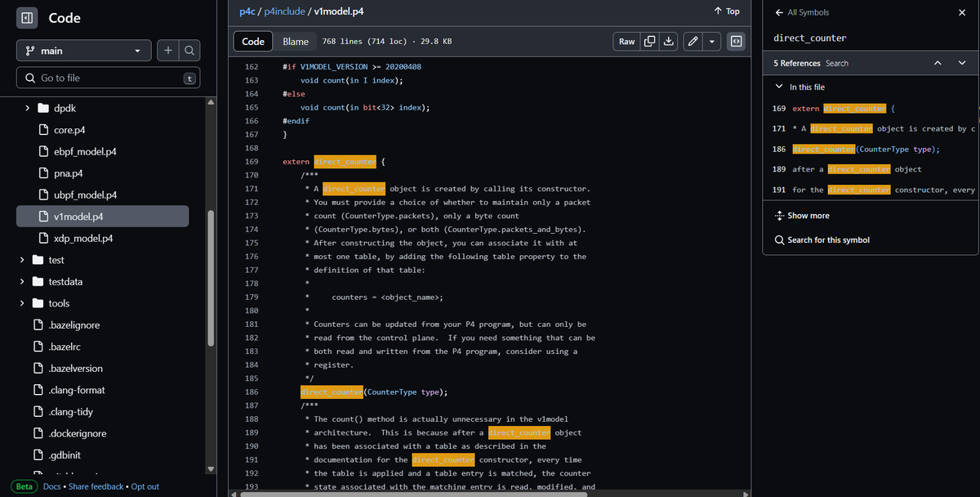Click line number 186
Image resolution: width=980 pixels, height=497 pixels.
tap(252, 392)
